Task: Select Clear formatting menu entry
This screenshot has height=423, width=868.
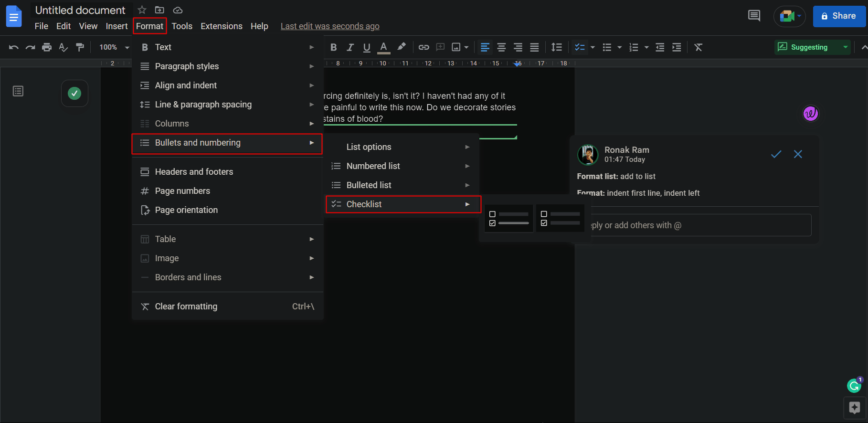Action: click(228, 307)
